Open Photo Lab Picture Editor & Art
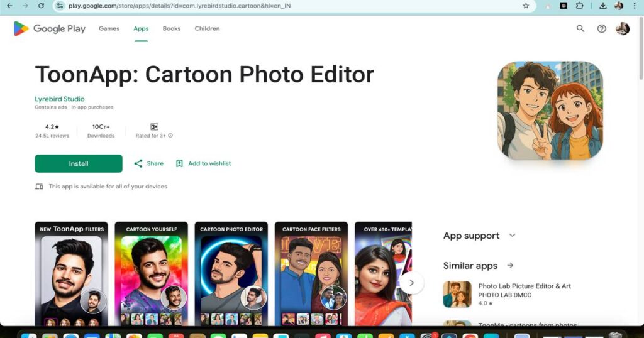The height and width of the screenshot is (338, 644). pyautogui.click(x=525, y=286)
